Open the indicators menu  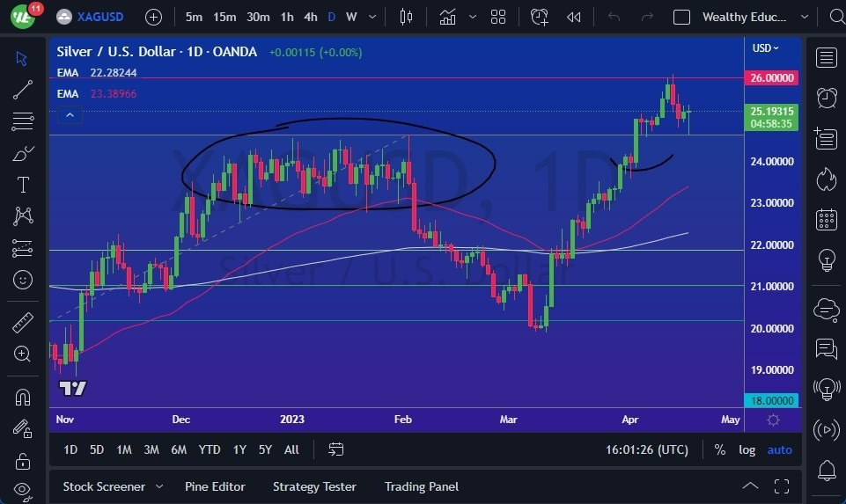click(447, 18)
